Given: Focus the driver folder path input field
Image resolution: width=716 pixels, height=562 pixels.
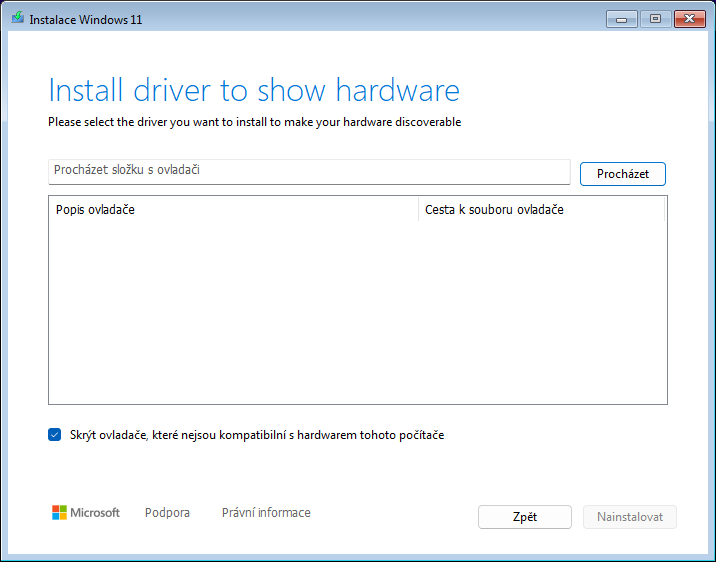Looking at the screenshot, I should 309,172.
